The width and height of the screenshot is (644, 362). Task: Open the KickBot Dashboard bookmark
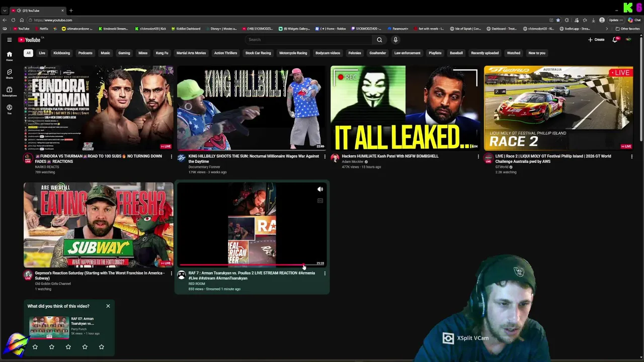click(x=186, y=29)
